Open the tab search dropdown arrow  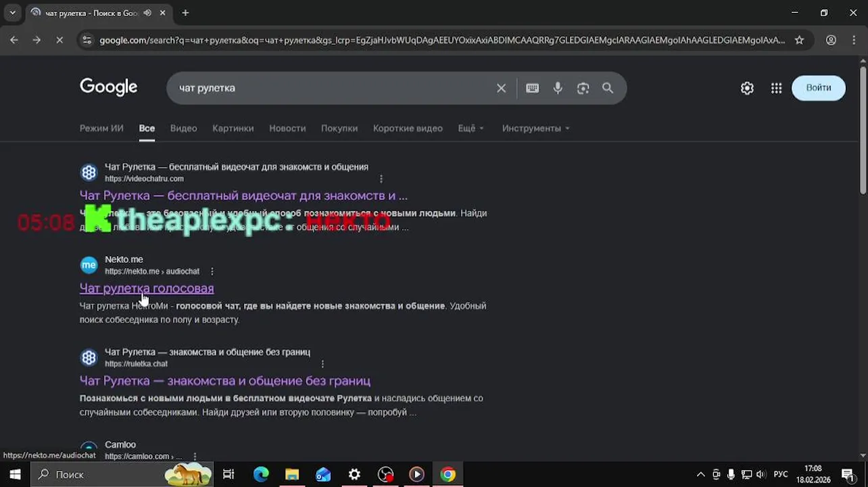coord(12,12)
